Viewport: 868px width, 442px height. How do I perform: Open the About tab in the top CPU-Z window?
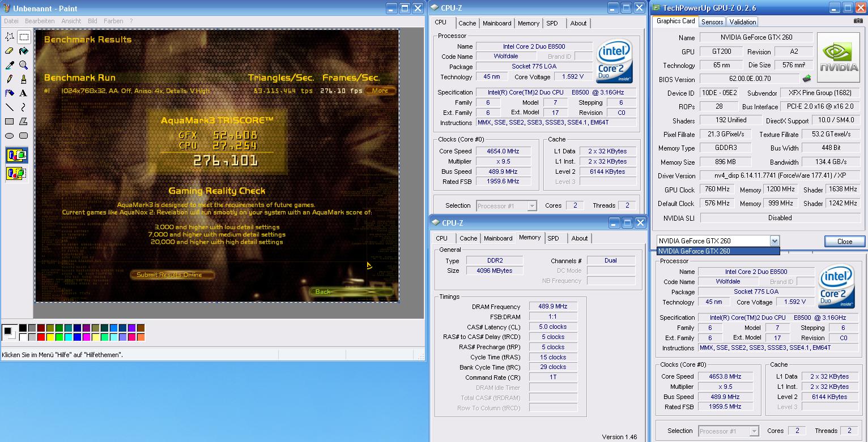pos(578,23)
